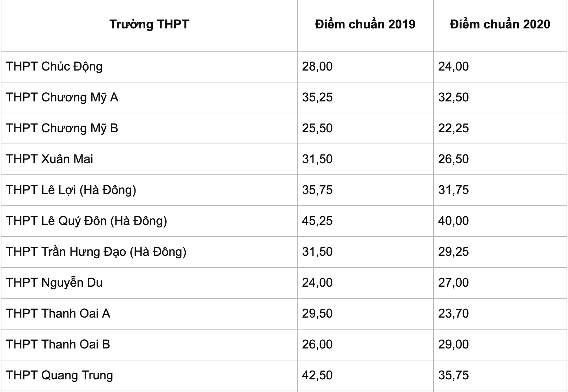This screenshot has width=568, height=392.
Task: Select the THPT Chương Mỹ B cell
Action: 62,128
